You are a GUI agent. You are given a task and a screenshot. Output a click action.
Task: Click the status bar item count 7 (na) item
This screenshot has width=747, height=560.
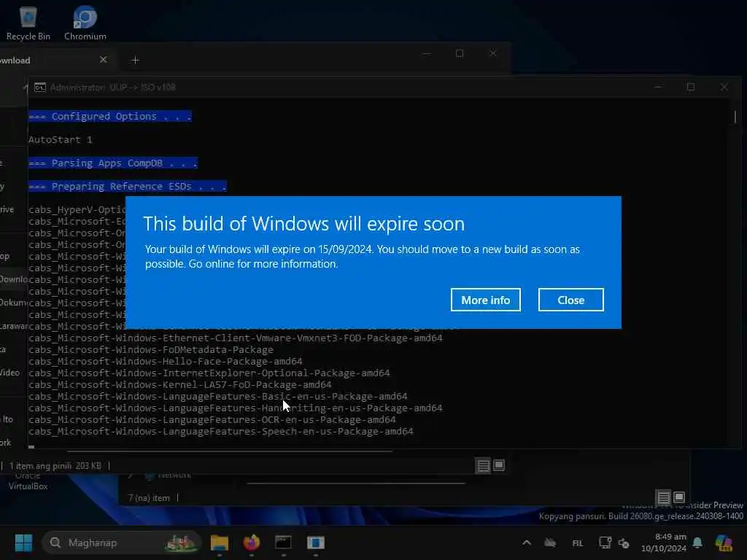point(149,498)
